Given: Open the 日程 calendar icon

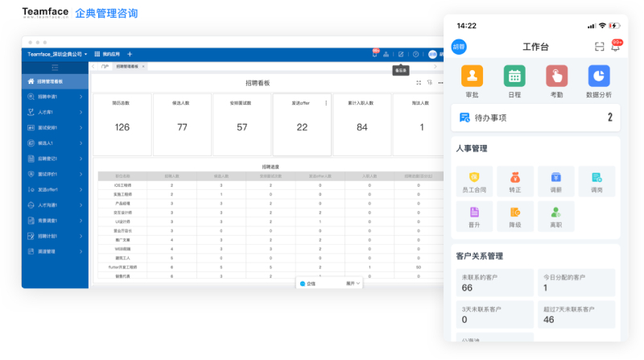Looking at the screenshot, I should tap(514, 77).
